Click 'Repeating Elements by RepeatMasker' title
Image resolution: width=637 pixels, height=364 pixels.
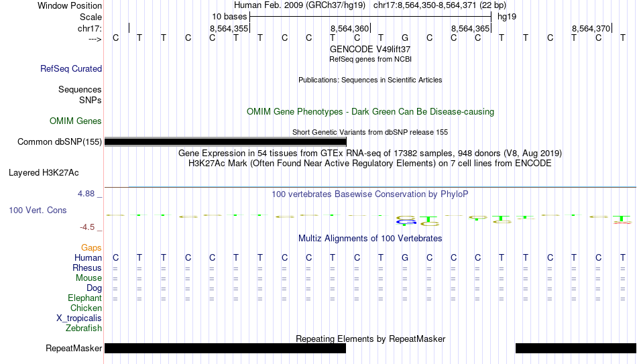coord(370,339)
